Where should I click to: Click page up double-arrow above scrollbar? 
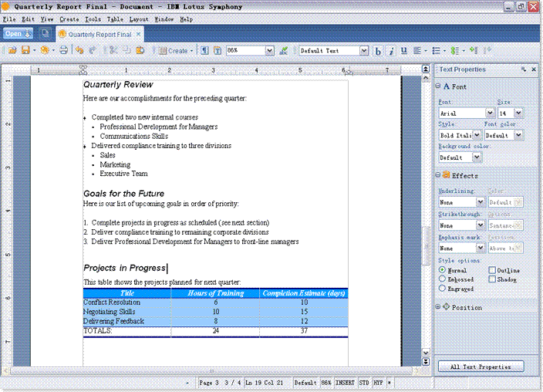click(426, 69)
